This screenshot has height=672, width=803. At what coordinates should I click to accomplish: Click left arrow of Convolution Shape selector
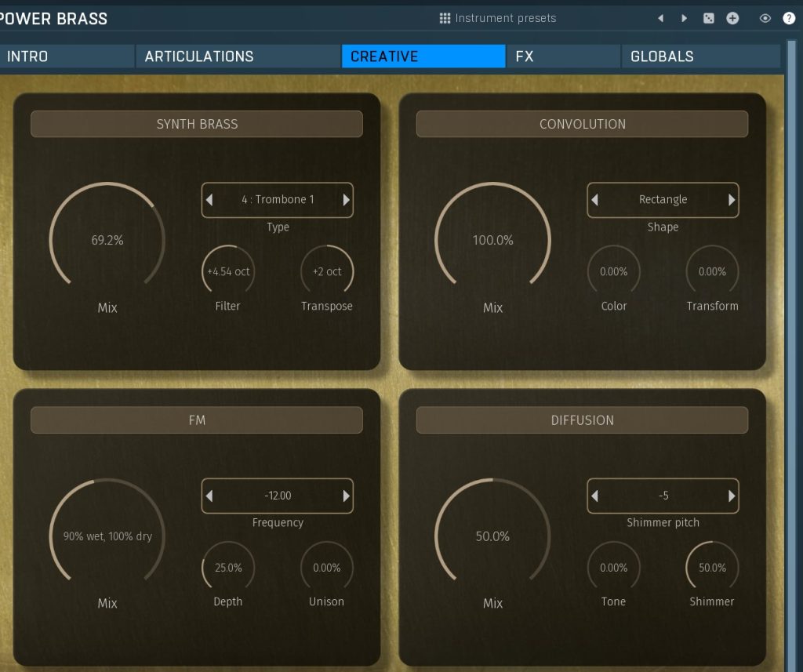[595, 200]
